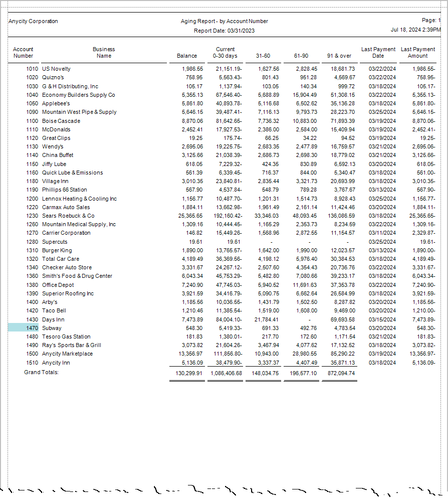Select the highlighted account number 1470
The image size is (448, 498).
(x=24, y=328)
